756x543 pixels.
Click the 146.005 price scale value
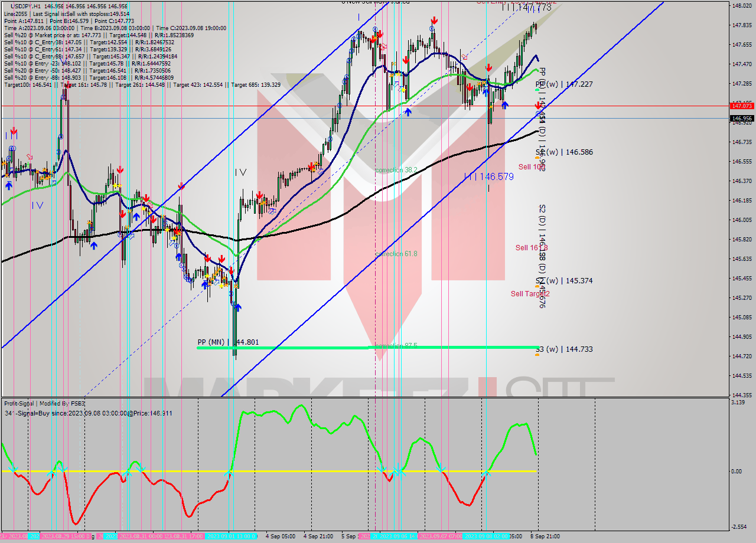click(742, 220)
